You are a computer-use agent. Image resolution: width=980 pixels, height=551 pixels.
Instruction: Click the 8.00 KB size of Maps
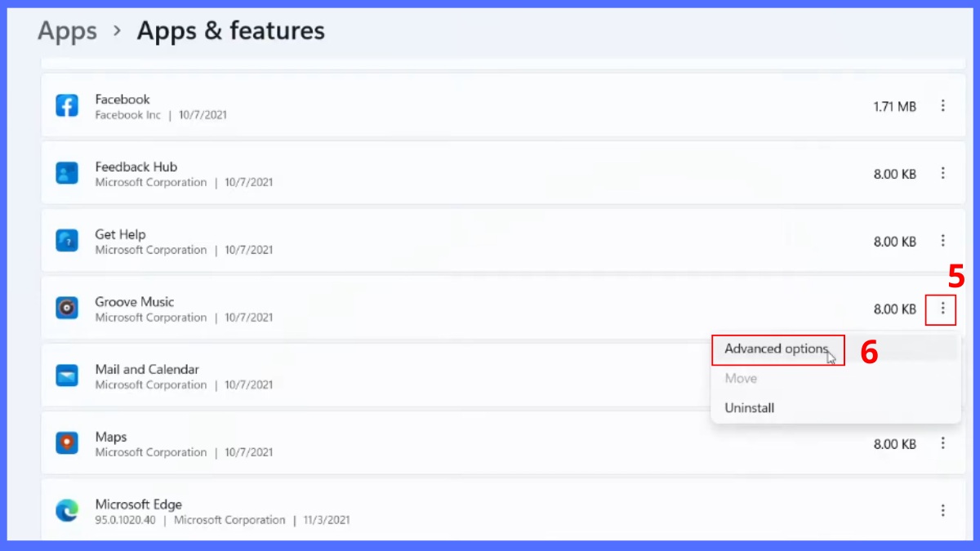tap(894, 444)
